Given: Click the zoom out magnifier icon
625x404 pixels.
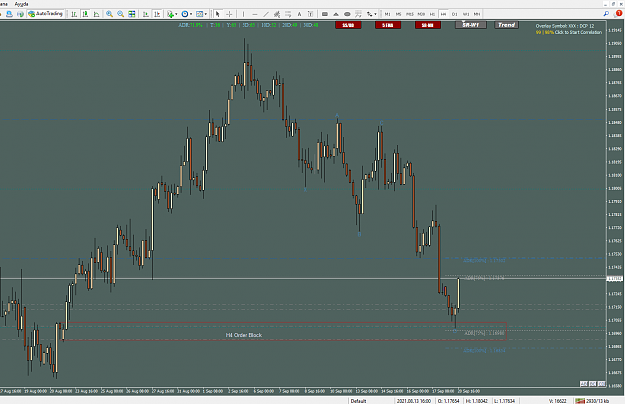Looking at the screenshot, I should coord(120,14).
